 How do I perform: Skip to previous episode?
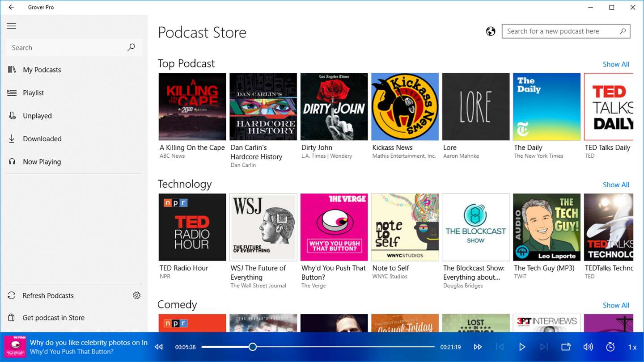tap(500, 347)
